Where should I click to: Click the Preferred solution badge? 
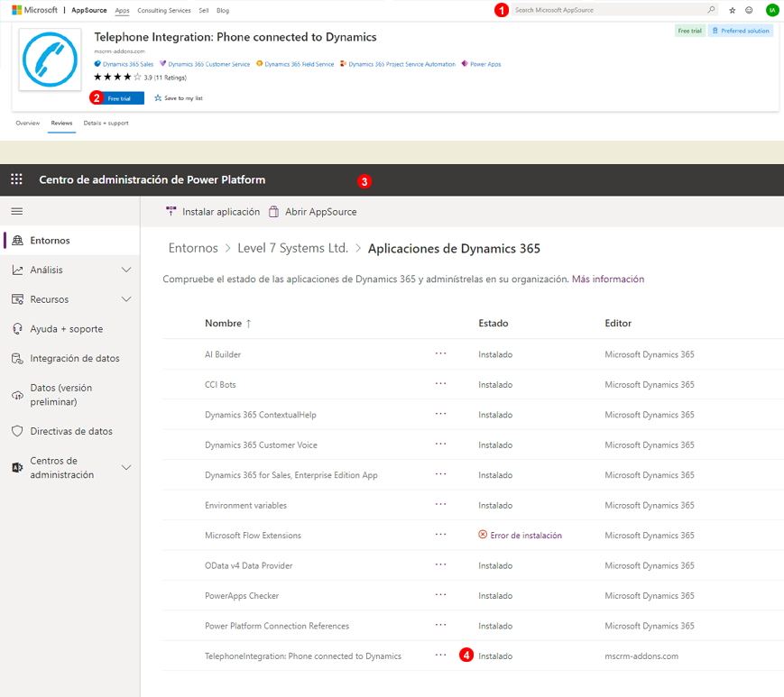[x=741, y=31]
